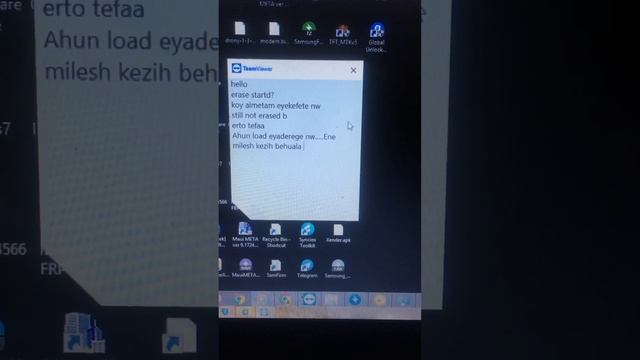This screenshot has height=360, width=640.
Task: Click "still not erased b" chat line
Action: pyautogui.click(x=259, y=116)
